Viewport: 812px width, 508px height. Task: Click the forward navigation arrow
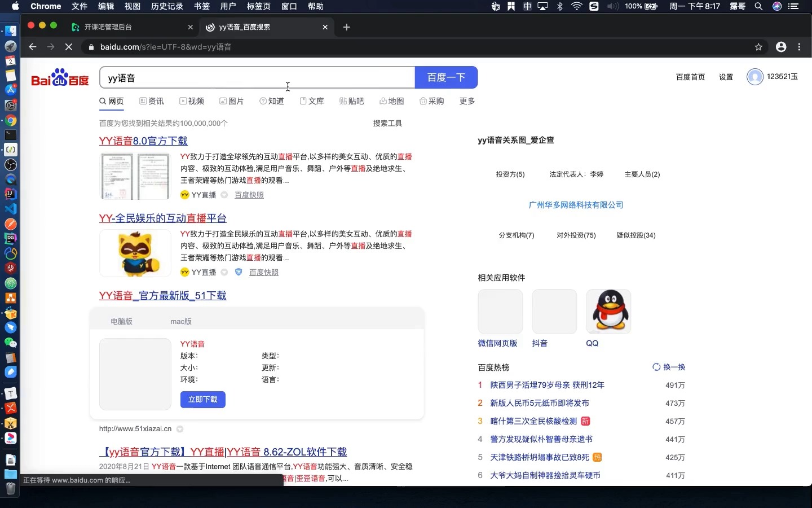point(51,47)
